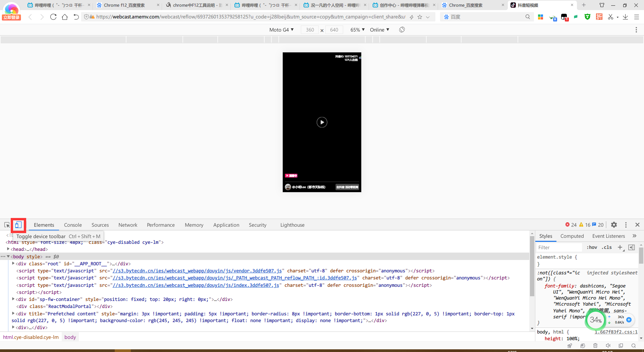Toggle the .cls class editor button

click(607, 247)
